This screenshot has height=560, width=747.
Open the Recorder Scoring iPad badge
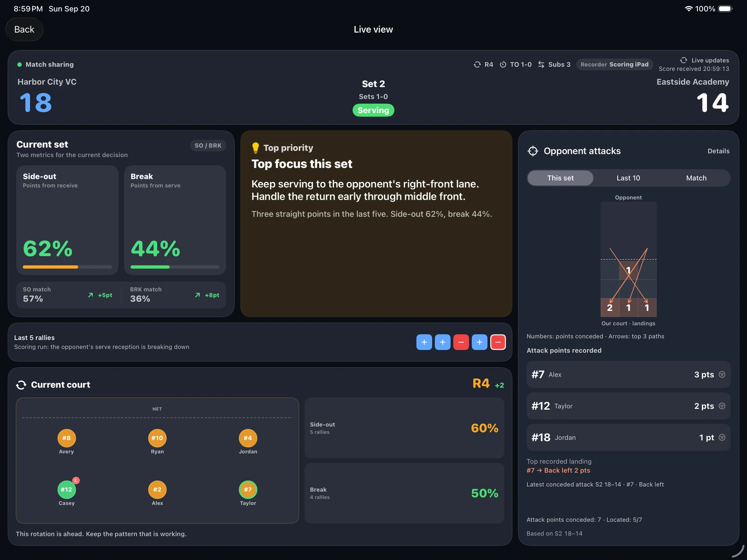coord(614,64)
